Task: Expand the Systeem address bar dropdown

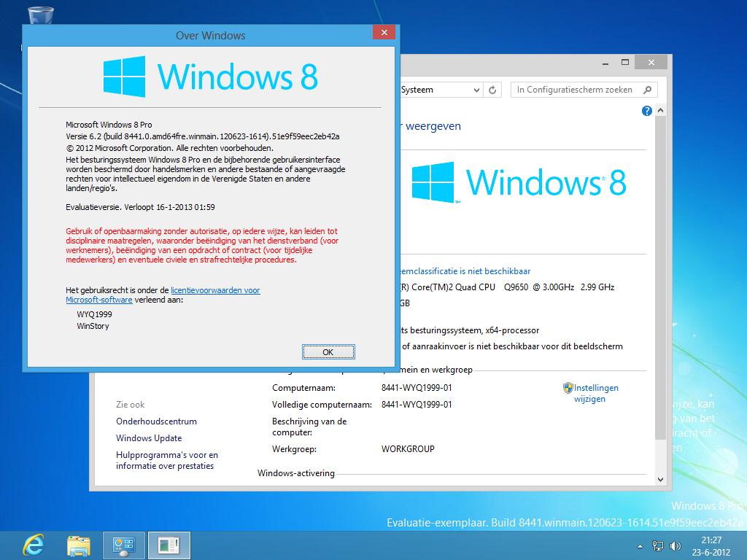Action: pyautogui.click(x=476, y=90)
